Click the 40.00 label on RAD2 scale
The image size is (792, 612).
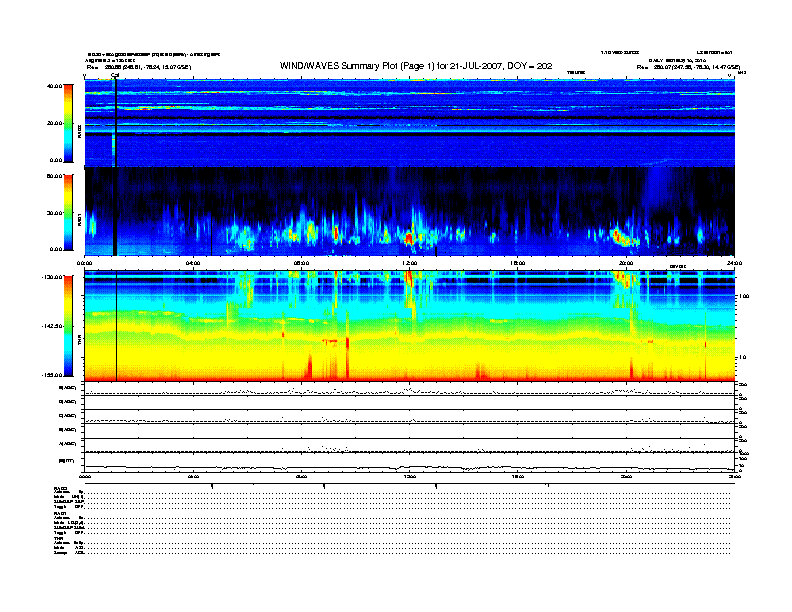[x=54, y=86]
